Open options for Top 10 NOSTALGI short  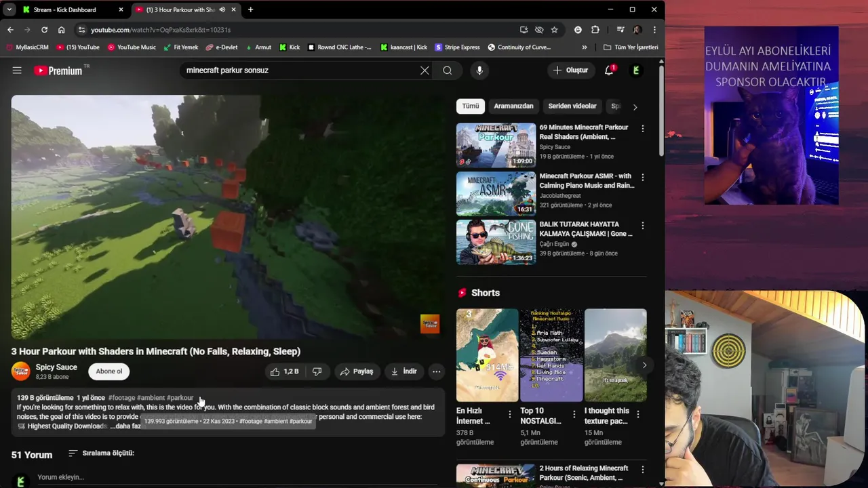point(574,414)
